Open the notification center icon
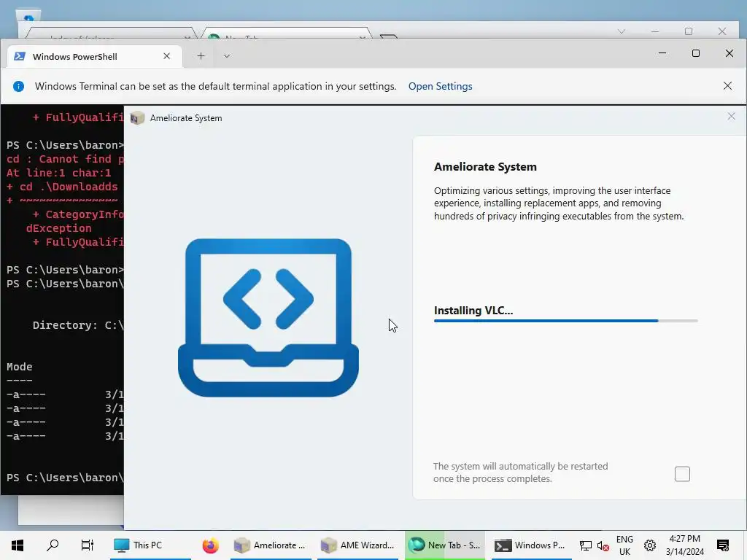 723,545
